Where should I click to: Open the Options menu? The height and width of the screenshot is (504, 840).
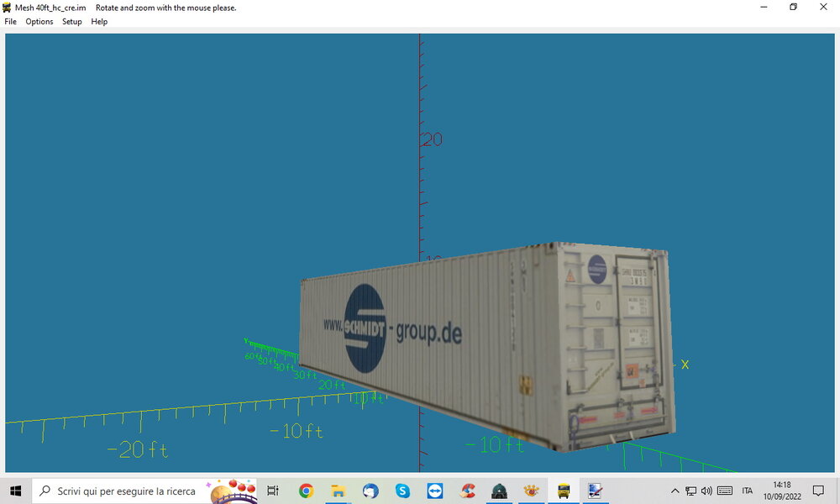39,22
